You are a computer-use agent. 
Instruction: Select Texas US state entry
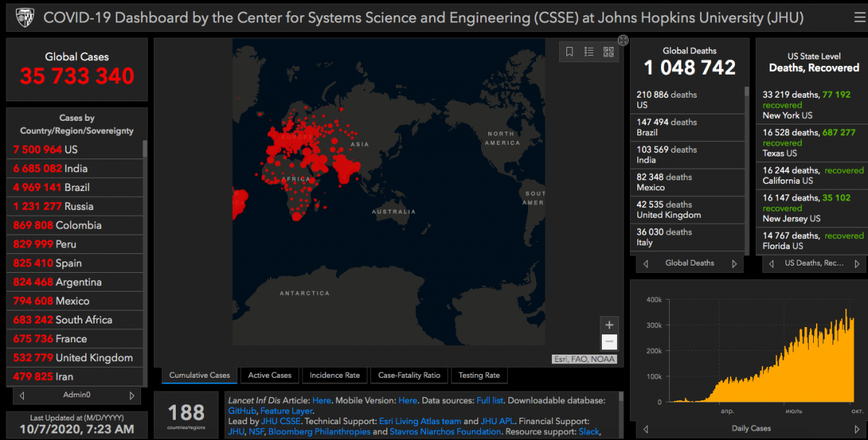813,143
